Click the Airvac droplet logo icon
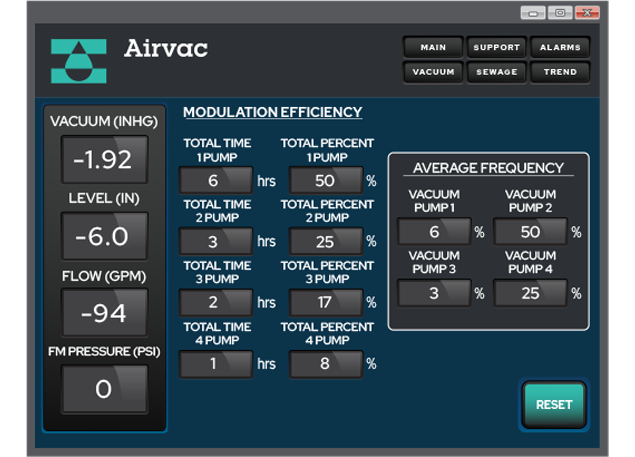Viewport: 635px width, 457px height. 78,61
